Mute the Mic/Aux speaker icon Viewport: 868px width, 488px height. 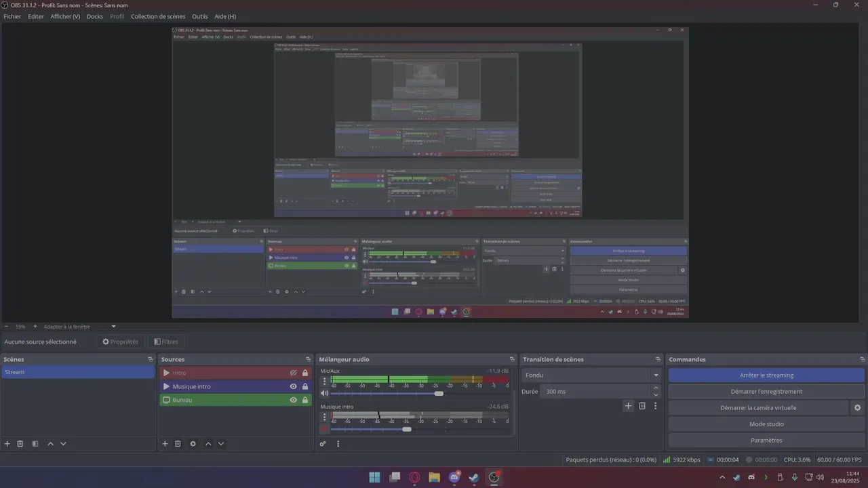coord(324,393)
